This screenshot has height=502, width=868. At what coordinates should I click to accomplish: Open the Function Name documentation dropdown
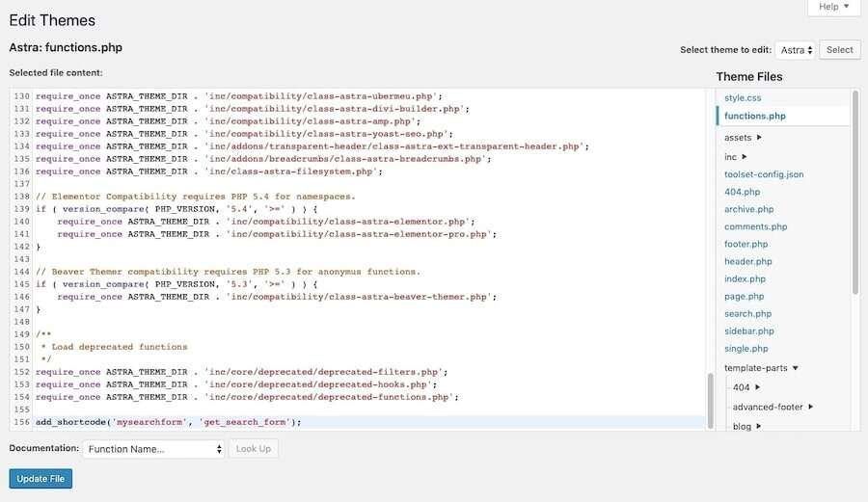tap(153, 449)
